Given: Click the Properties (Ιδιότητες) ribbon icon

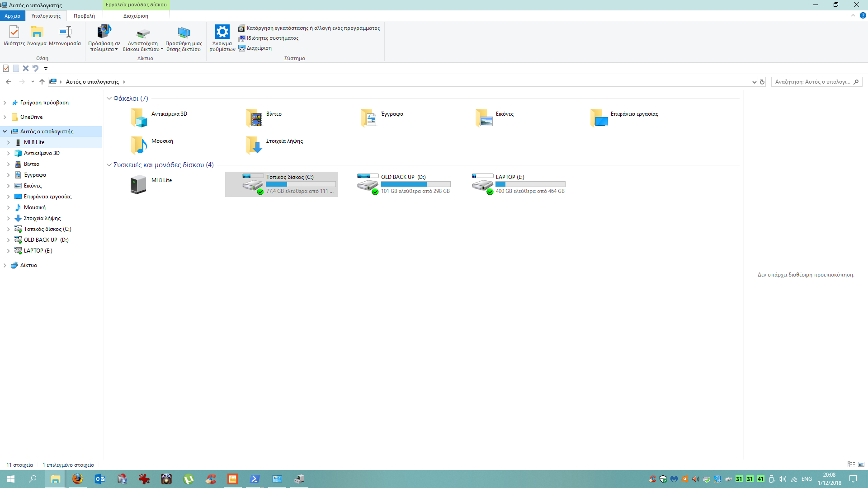Looking at the screenshot, I should tap(14, 33).
